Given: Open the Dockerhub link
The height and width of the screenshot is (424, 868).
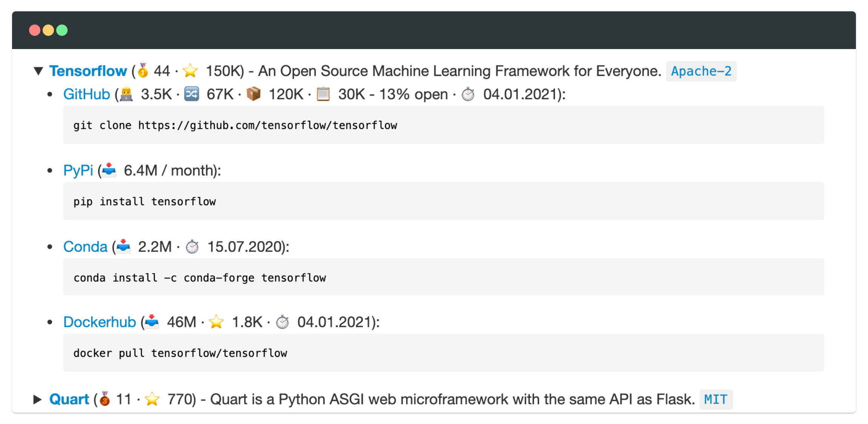Looking at the screenshot, I should point(100,322).
